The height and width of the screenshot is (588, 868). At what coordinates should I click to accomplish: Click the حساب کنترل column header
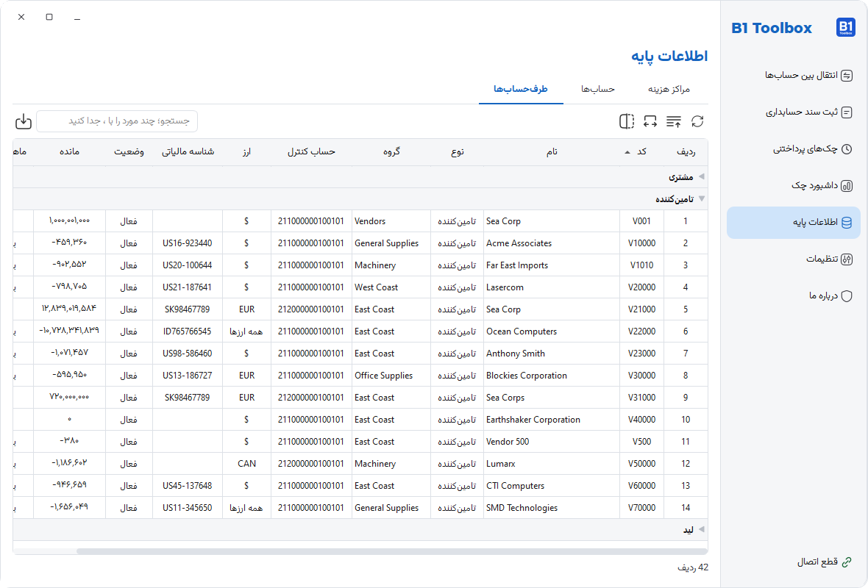tap(311, 151)
